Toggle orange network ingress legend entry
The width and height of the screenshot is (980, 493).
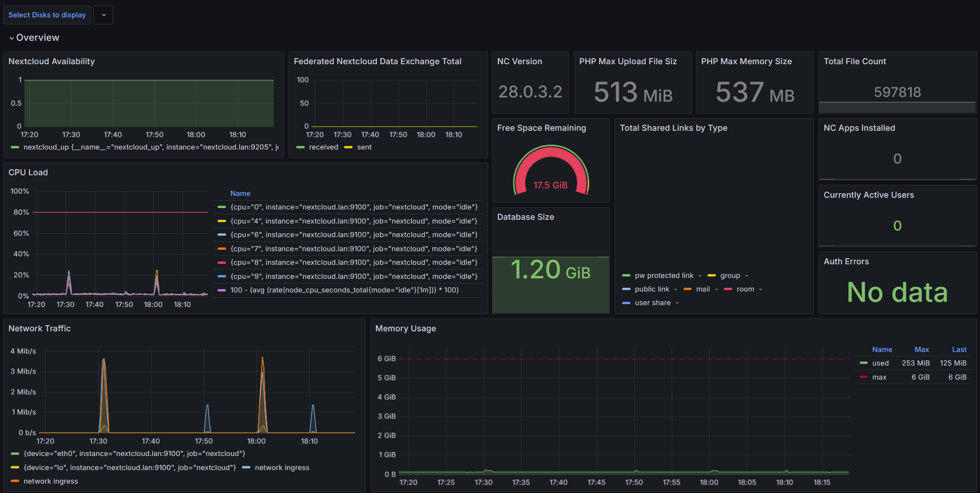(x=51, y=481)
